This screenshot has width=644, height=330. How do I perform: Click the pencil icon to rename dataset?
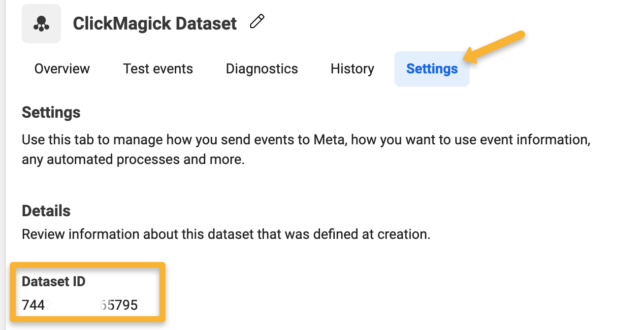257,22
